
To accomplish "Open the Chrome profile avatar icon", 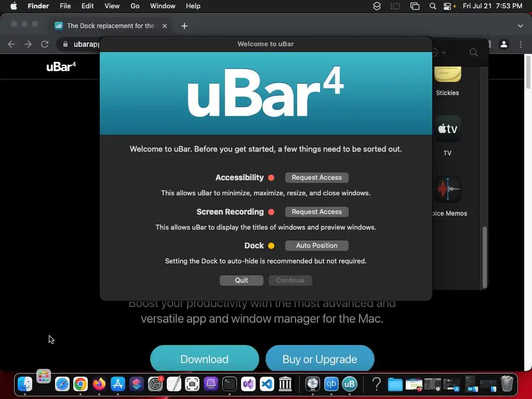I will tap(504, 44).
